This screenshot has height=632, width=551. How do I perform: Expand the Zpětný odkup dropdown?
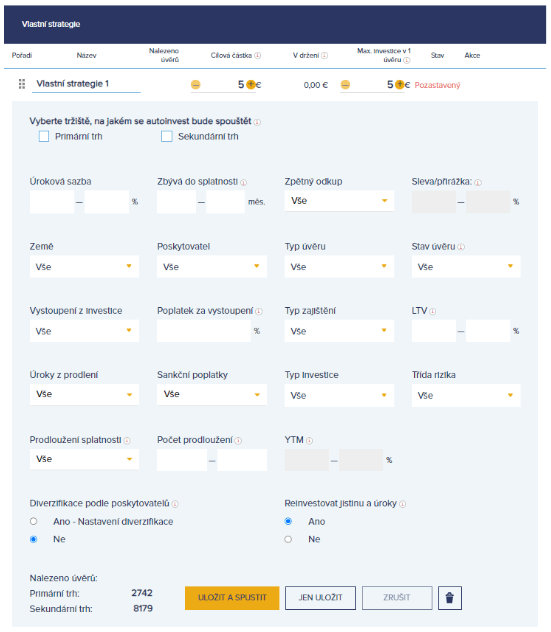(x=339, y=201)
